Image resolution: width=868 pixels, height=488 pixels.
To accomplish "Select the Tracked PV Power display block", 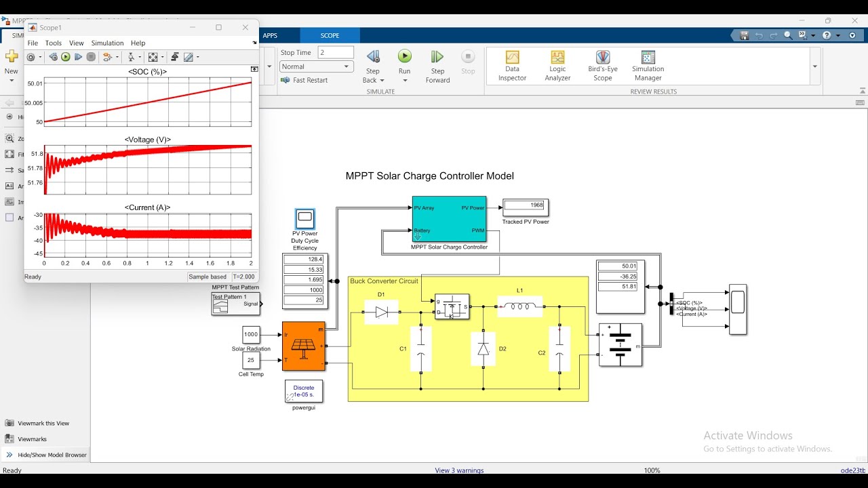I will point(526,207).
